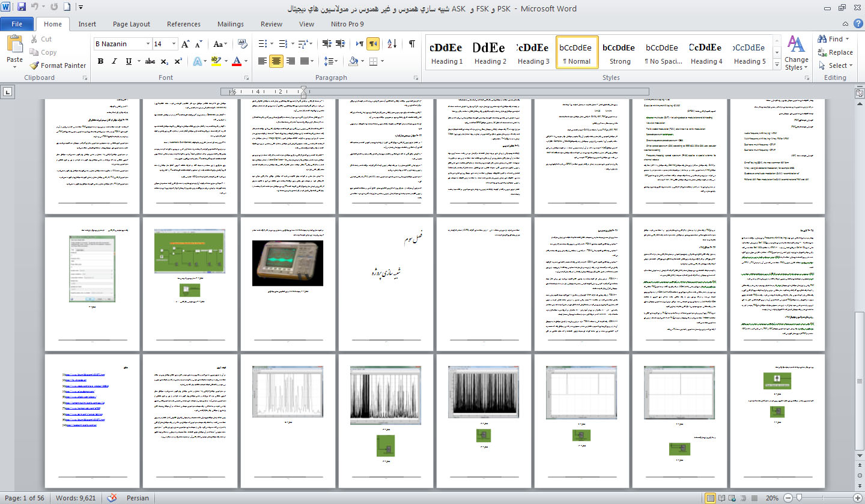Switch to the References tab

[184, 24]
